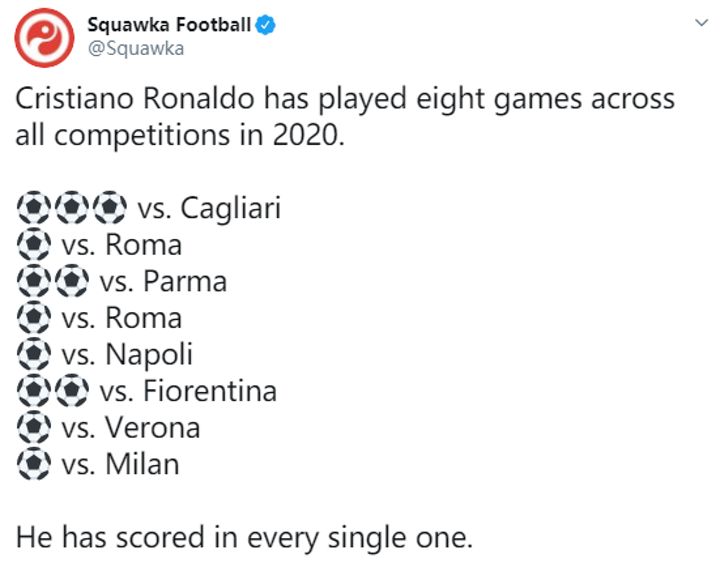Click third soccer ball on Cagliari line

click(108, 208)
